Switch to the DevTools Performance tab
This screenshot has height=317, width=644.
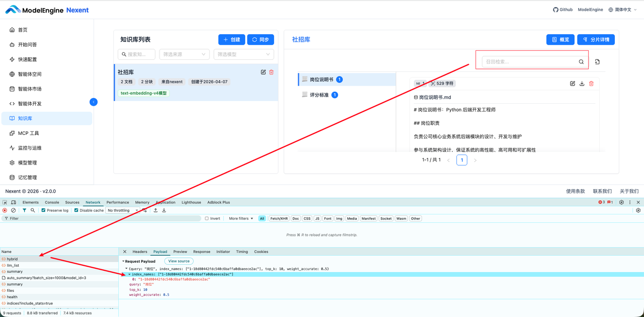(x=118, y=202)
